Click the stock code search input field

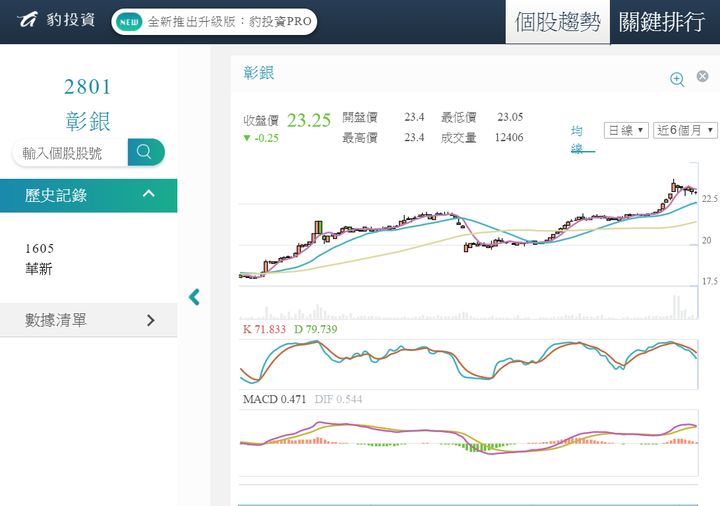[70, 152]
